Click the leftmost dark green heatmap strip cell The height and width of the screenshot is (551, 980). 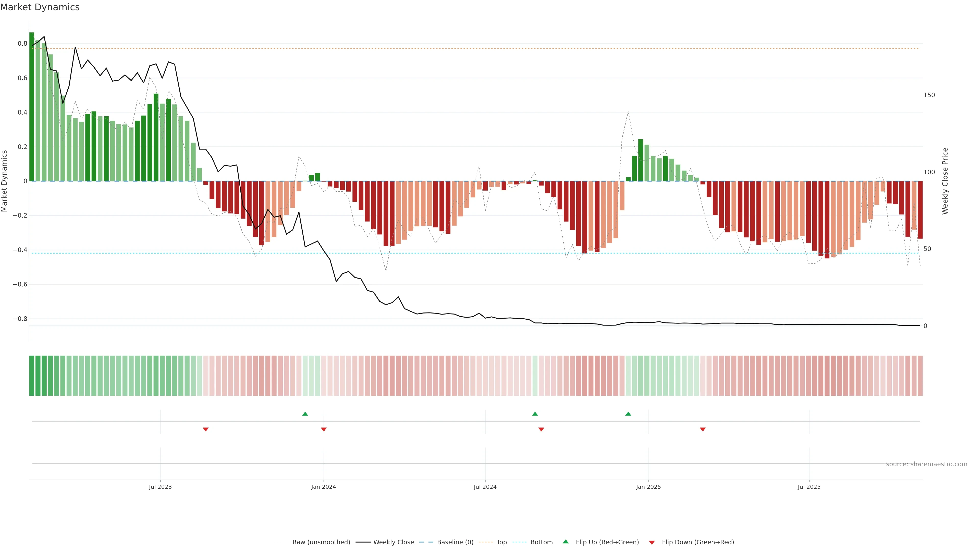(x=32, y=376)
